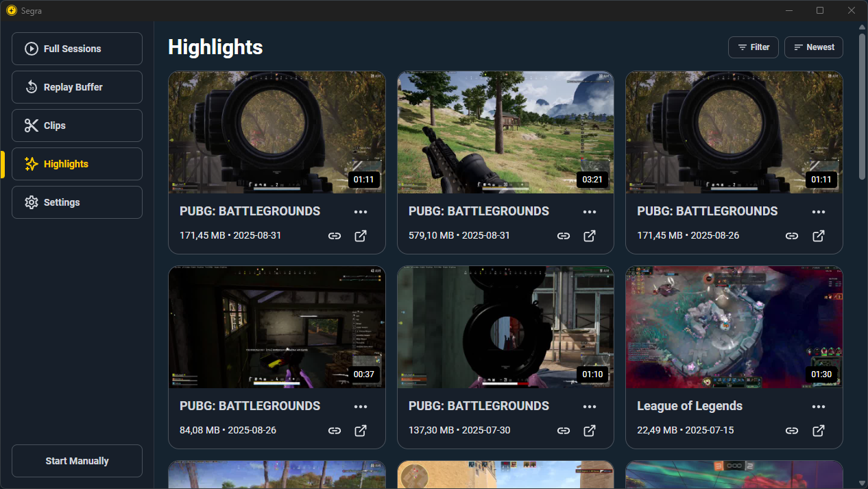Viewport: 868px width, 489px height.
Task: Open the Filter dropdown
Action: click(x=754, y=47)
